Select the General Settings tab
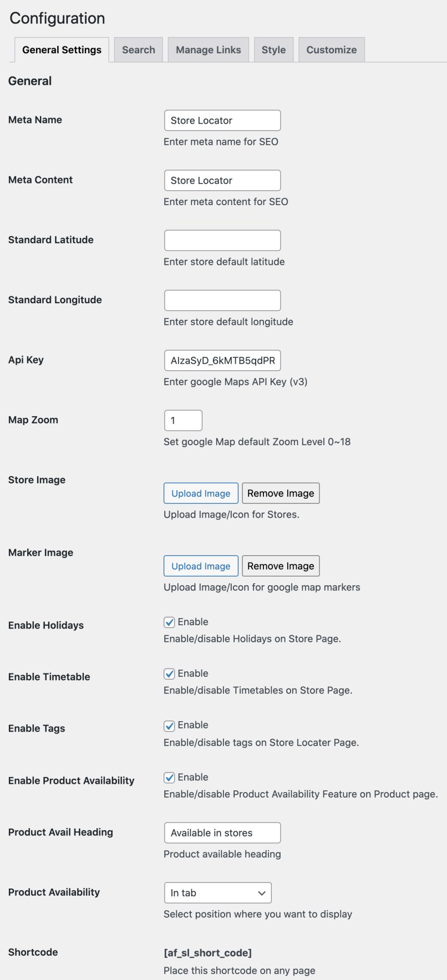This screenshot has width=447, height=980. point(61,49)
